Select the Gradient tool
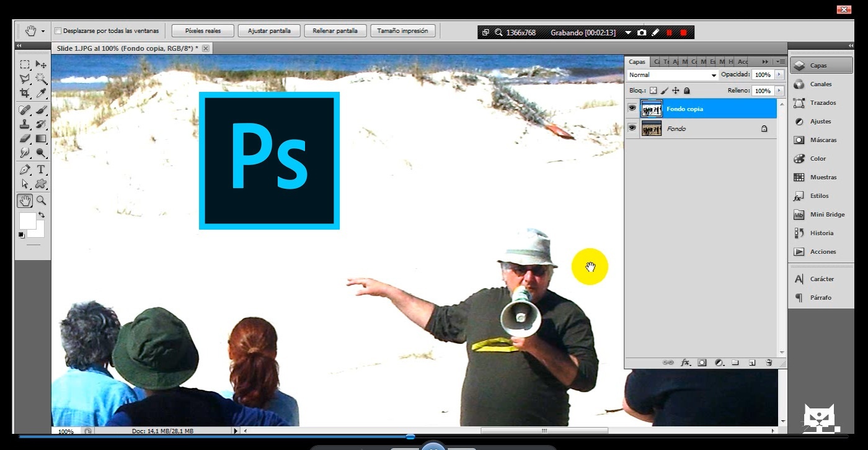This screenshot has height=450, width=868. [x=41, y=138]
